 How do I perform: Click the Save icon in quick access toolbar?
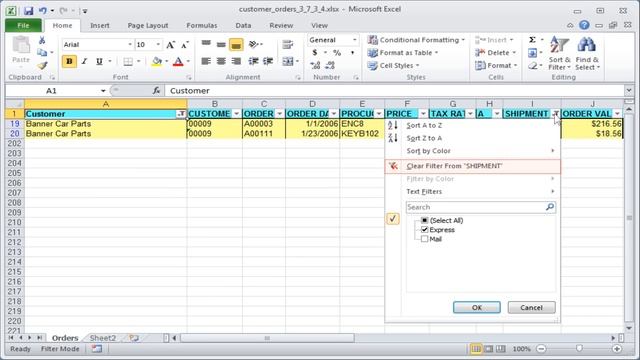pos(28,11)
